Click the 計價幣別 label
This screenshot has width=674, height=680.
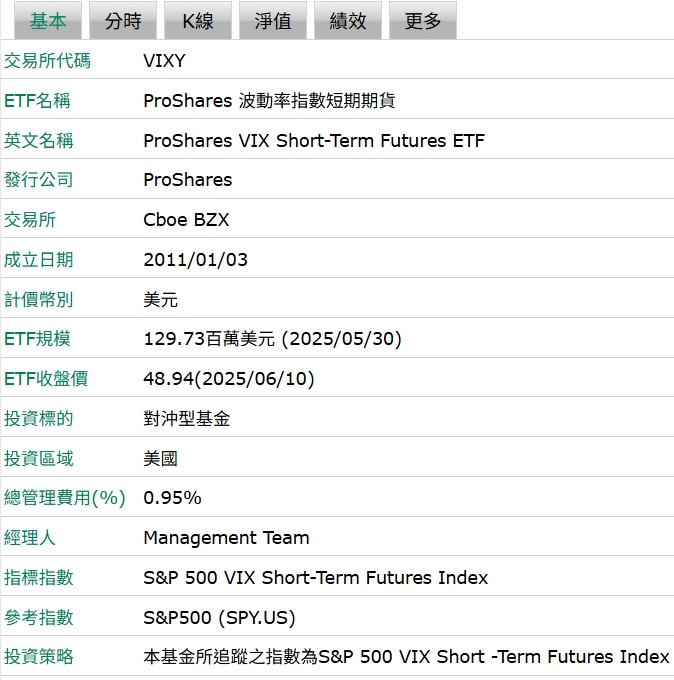tap(39, 300)
